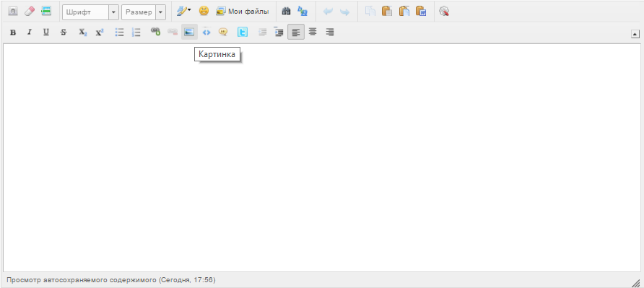Image resolution: width=644 pixels, height=288 pixels.
Task: Select Align left
Action: tap(296, 32)
